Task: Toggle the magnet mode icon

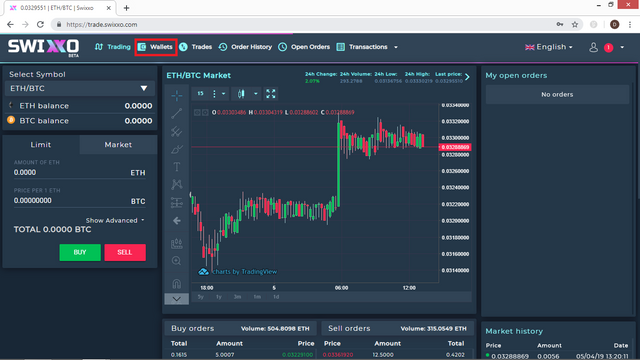Action: [177, 284]
